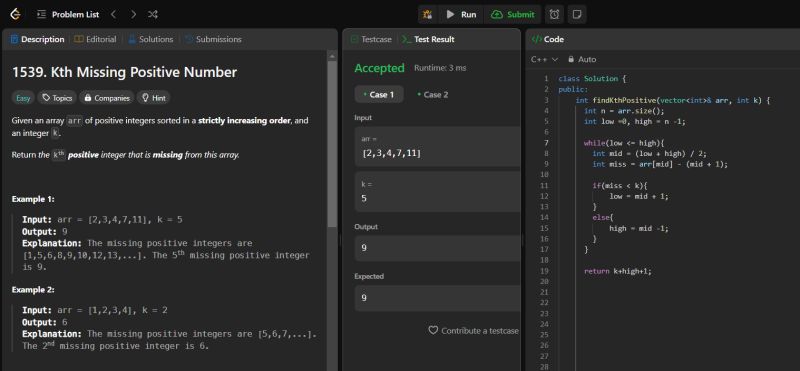
Task: Switch to the Solutions tab
Action: coord(151,39)
